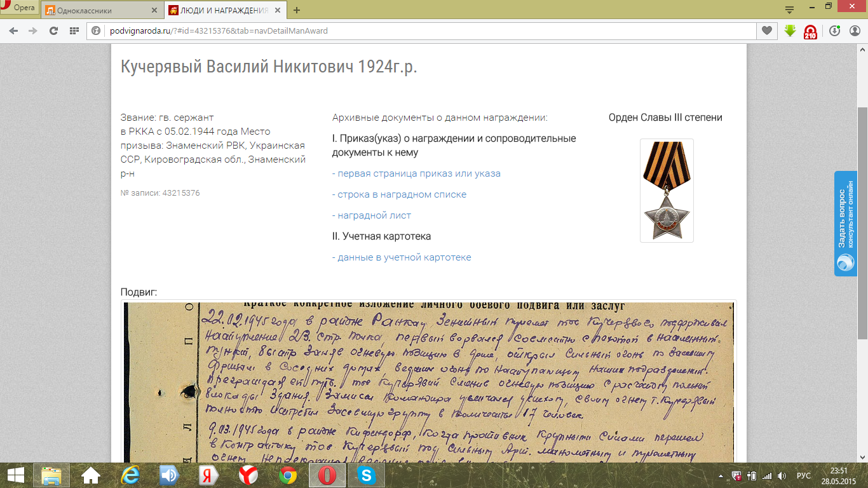Open the red extension icon with 210 badge
Viewport: 868px width, 488px height.
810,31
